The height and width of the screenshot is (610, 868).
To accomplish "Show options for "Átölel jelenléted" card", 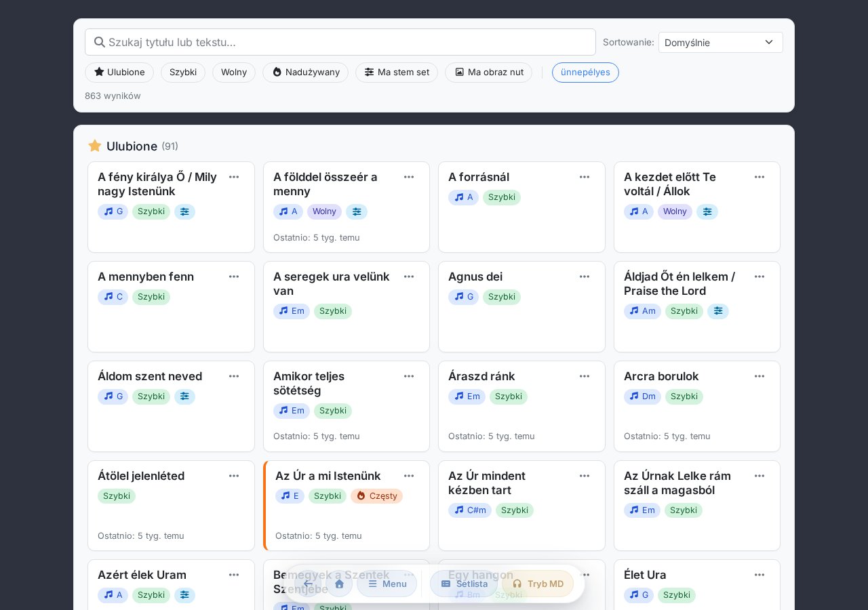I will click(x=234, y=476).
